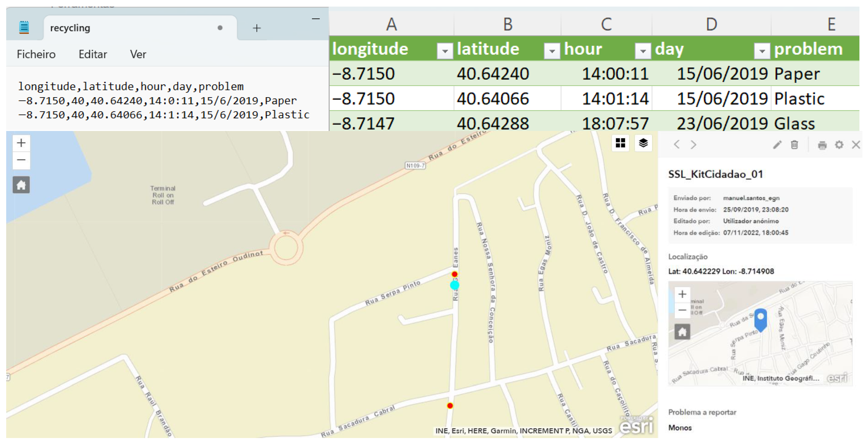Viewport: 868px width, 447px height.
Task: Click the map Home extent button
Action: [x=21, y=185]
